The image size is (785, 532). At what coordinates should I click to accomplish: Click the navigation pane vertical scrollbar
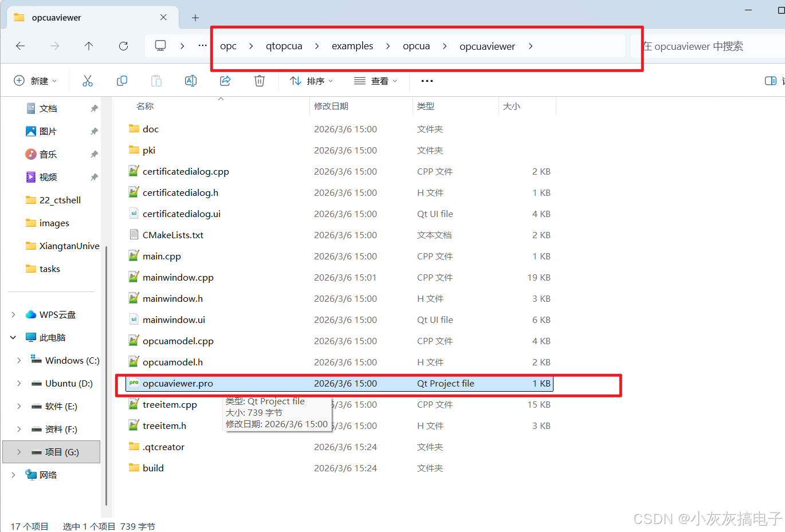[106, 376]
